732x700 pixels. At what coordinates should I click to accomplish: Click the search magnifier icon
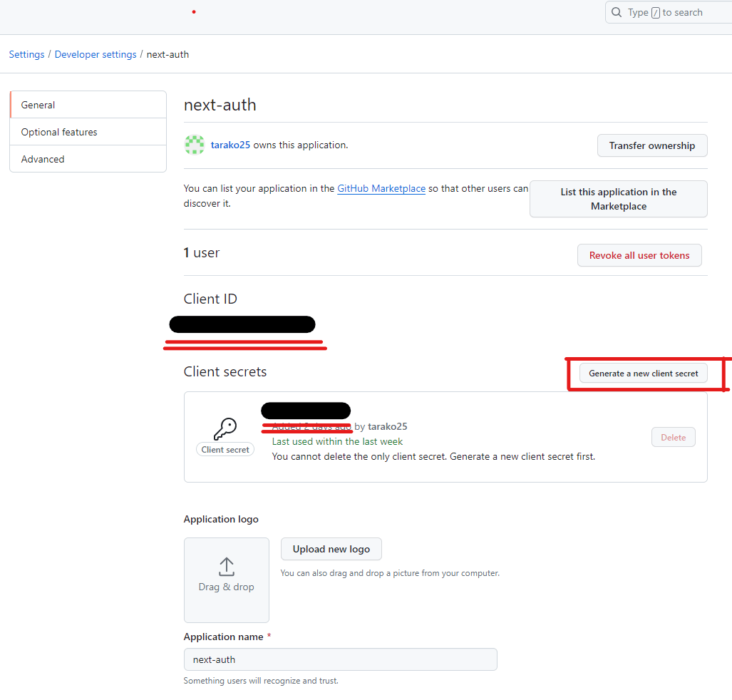[x=617, y=12]
